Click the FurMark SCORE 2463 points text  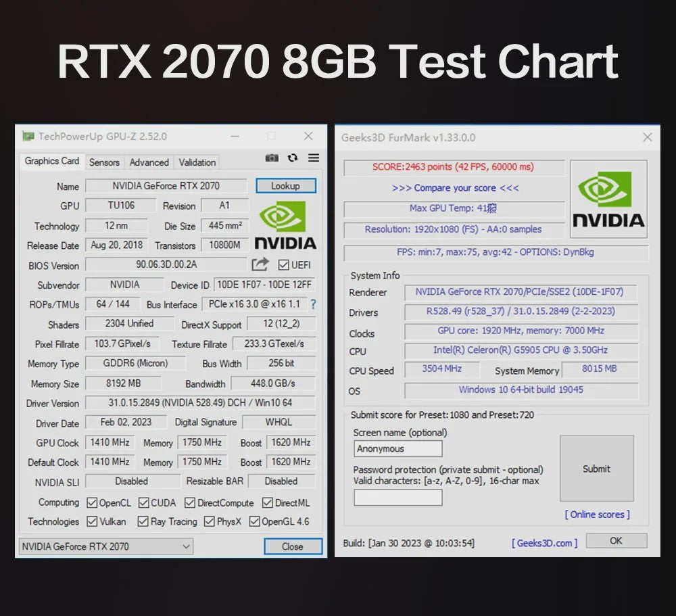(x=454, y=167)
